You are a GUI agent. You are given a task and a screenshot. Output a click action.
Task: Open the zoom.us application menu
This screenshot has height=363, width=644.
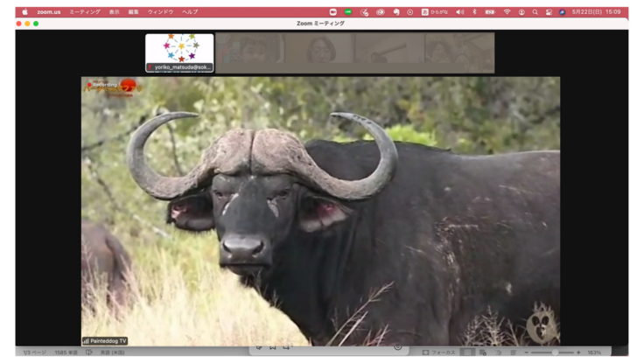click(48, 12)
